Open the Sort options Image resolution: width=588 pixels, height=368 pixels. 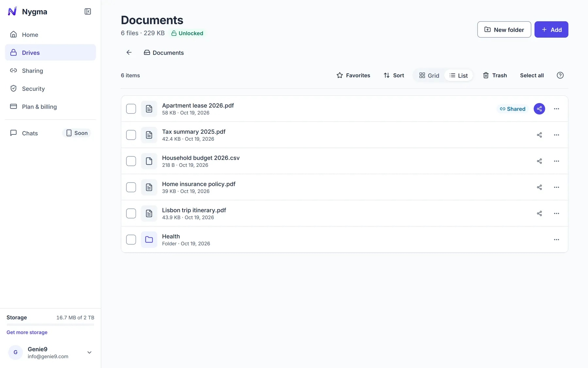394,75
